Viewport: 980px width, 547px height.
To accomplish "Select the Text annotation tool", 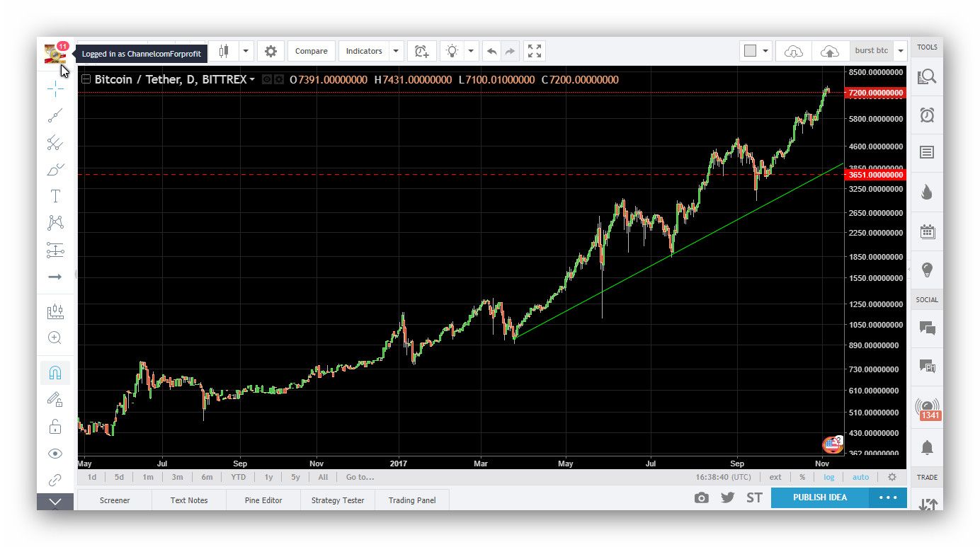I will click(55, 196).
